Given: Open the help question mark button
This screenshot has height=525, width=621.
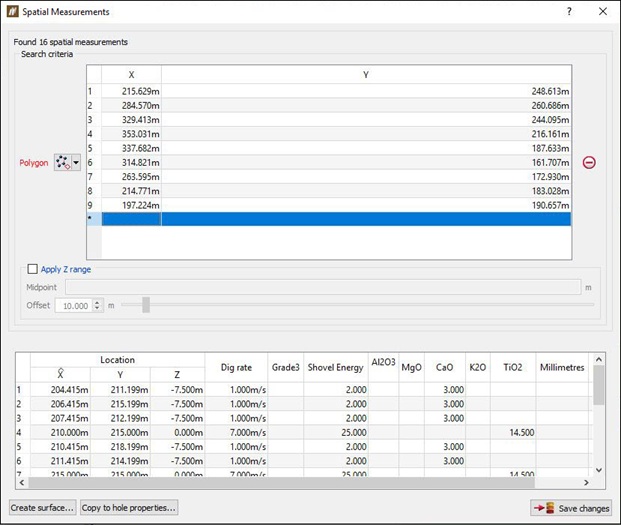Looking at the screenshot, I should 569,11.
